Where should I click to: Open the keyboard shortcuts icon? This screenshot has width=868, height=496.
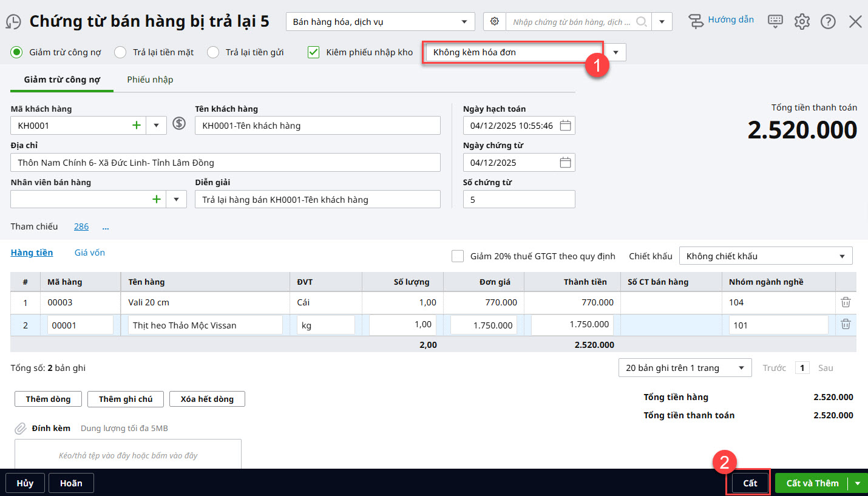point(775,21)
